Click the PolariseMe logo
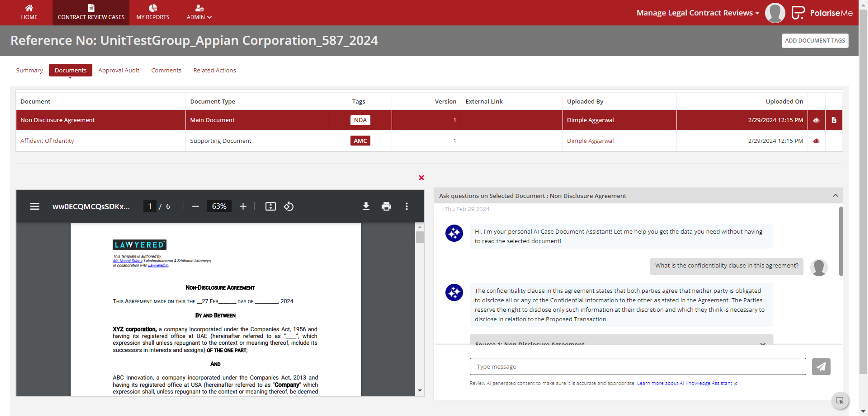Image resolution: width=868 pixels, height=416 pixels. [x=822, y=13]
